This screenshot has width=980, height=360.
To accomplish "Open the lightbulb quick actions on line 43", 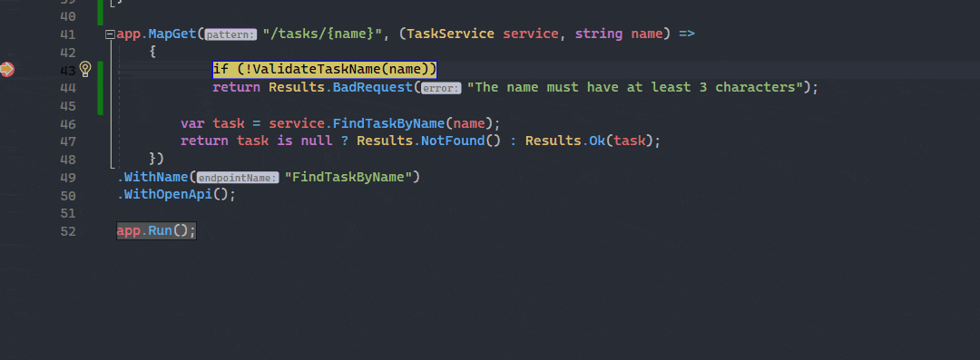I will pos(85,69).
